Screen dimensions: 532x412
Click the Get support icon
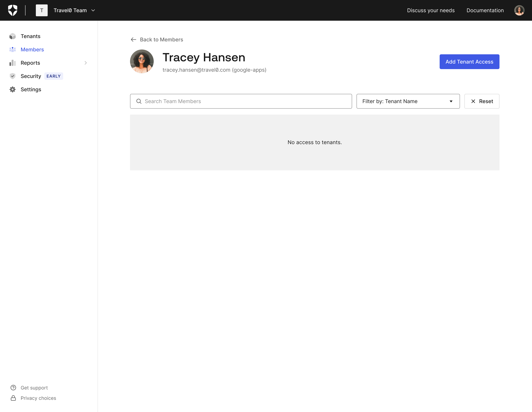[13, 387]
